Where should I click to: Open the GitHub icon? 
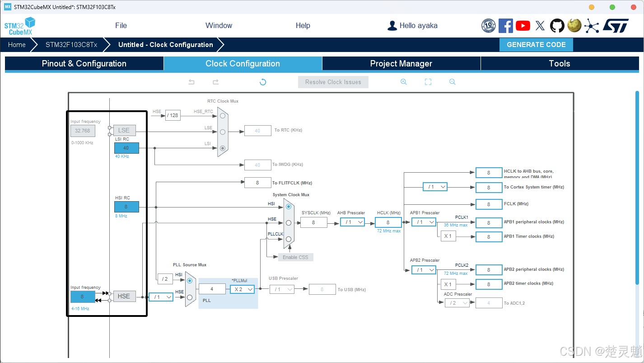tap(557, 26)
